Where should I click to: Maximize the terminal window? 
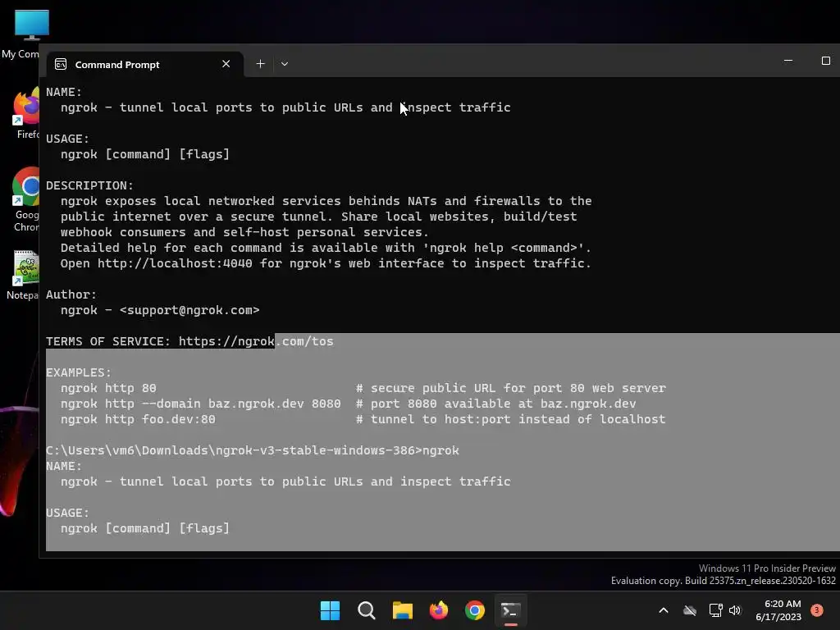(825, 61)
